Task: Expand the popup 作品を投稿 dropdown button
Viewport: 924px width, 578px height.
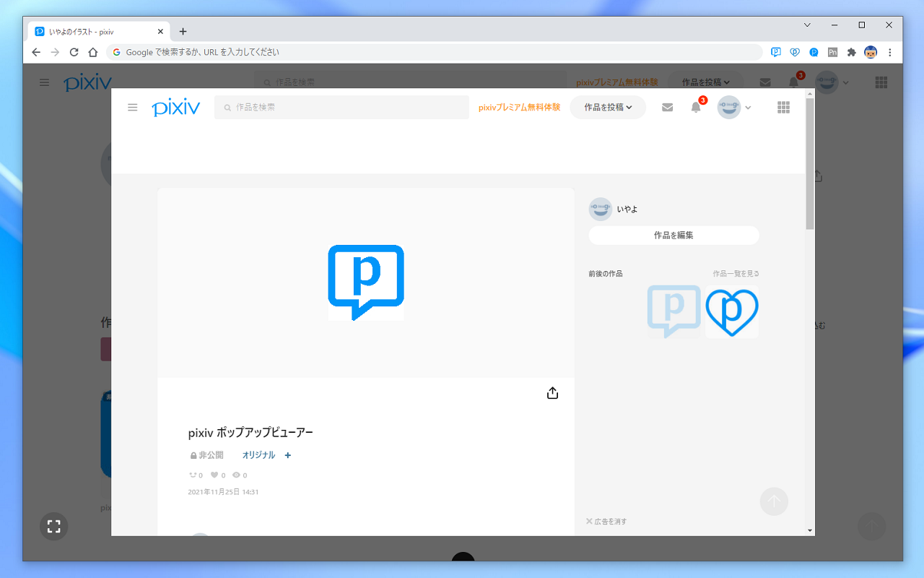Action: coord(608,107)
